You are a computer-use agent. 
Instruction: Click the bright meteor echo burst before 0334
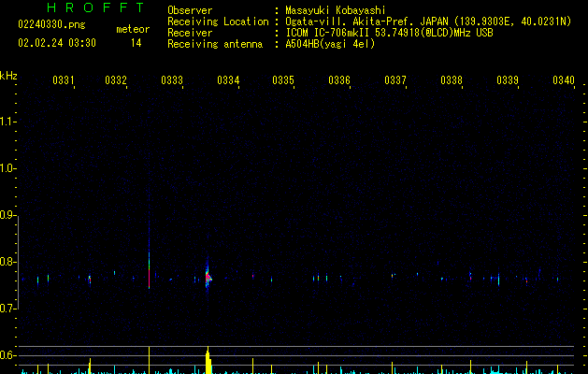208,277
